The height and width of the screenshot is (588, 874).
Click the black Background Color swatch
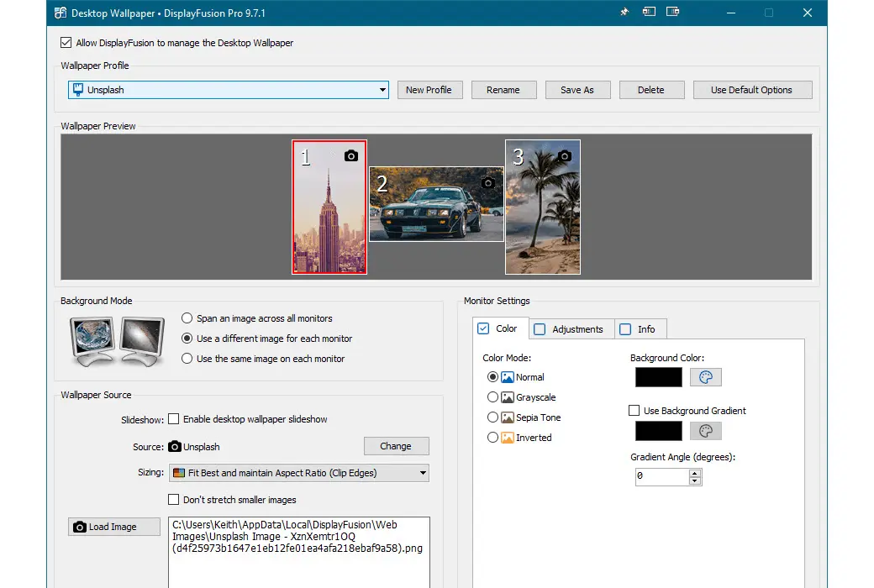[658, 377]
